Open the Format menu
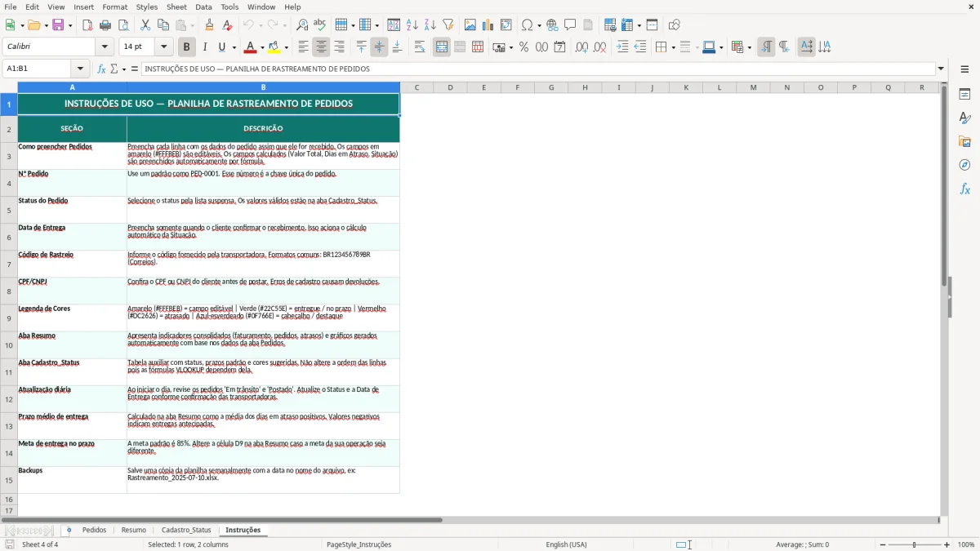The width and height of the screenshot is (980, 551). pos(114,7)
